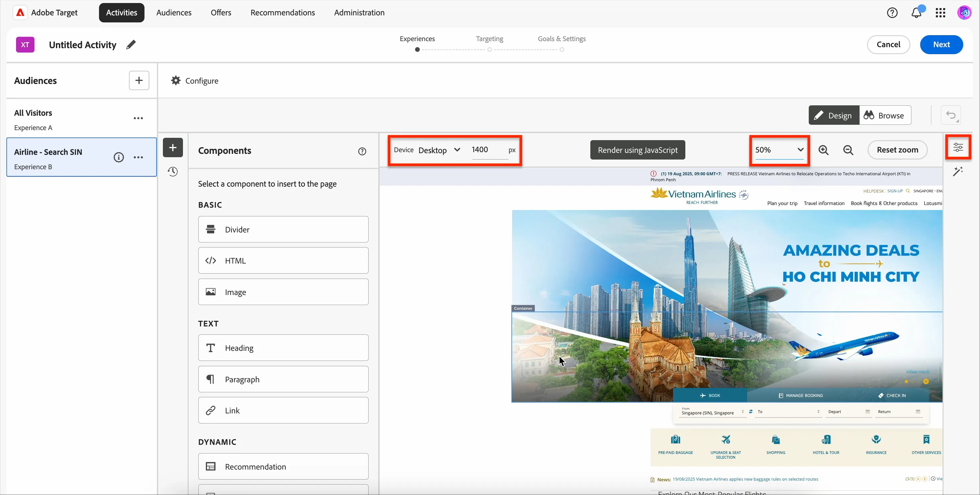Open the Recommendations tab

coord(283,13)
